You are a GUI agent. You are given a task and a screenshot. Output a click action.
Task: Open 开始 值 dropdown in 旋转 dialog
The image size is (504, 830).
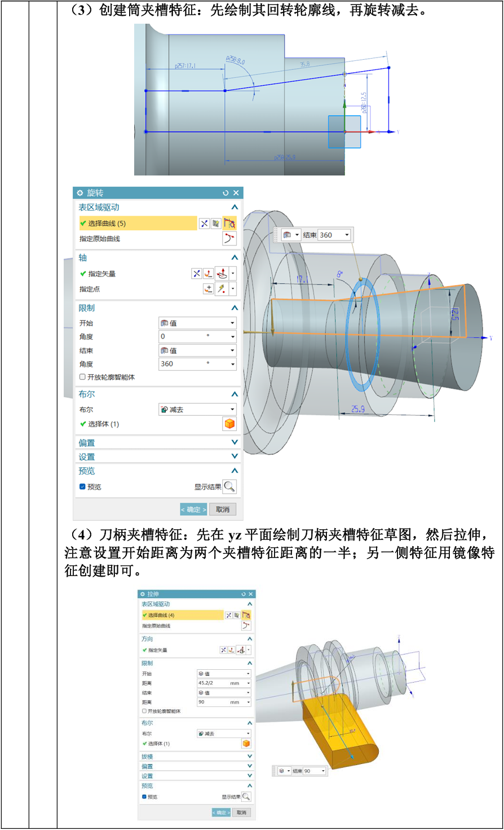pos(197,323)
